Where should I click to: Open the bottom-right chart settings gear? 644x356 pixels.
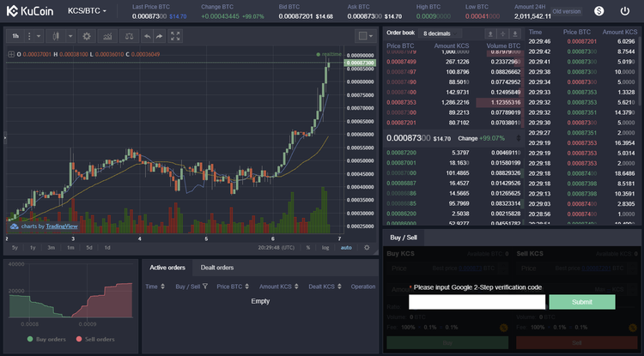(x=367, y=248)
